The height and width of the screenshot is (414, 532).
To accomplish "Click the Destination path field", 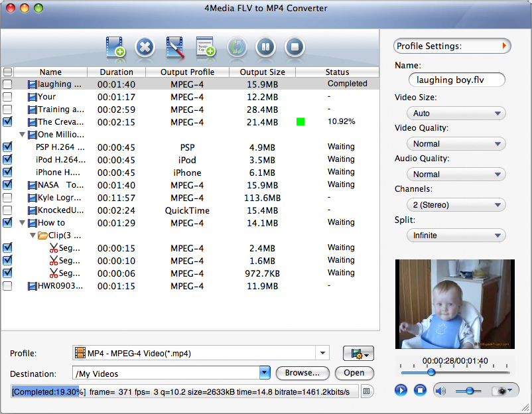I will tap(166, 374).
